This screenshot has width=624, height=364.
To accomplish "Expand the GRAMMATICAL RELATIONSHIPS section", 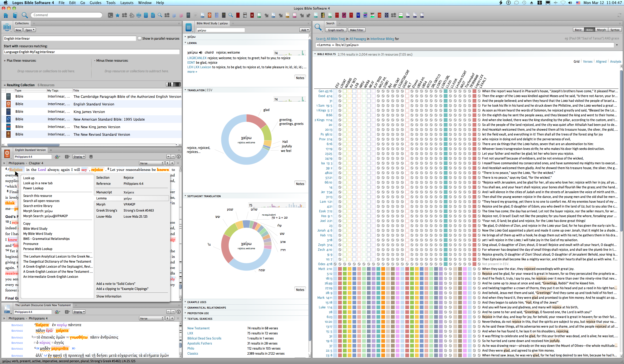I will tap(186, 308).
